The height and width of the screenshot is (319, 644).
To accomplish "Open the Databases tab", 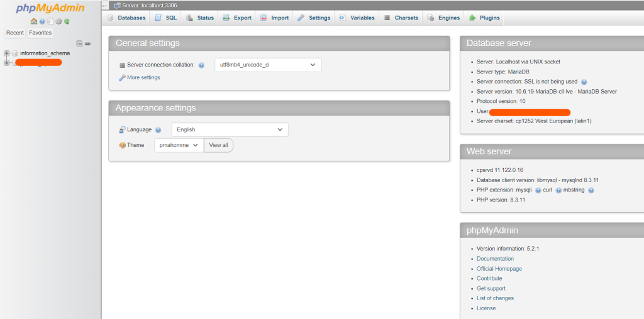I will (126, 18).
